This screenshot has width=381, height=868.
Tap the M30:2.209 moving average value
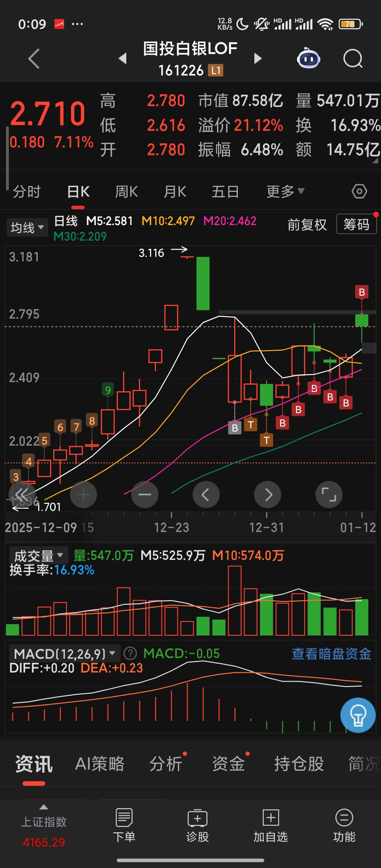[x=80, y=236]
